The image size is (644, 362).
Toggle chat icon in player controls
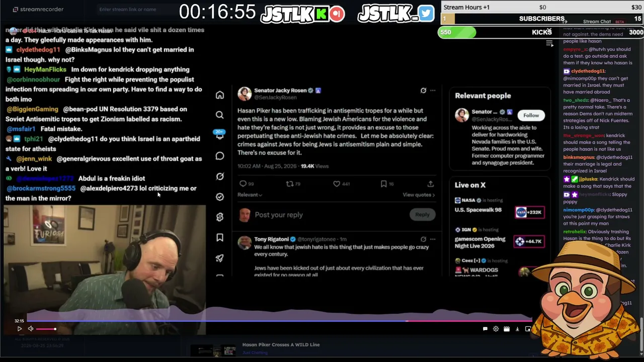pyautogui.click(x=485, y=329)
